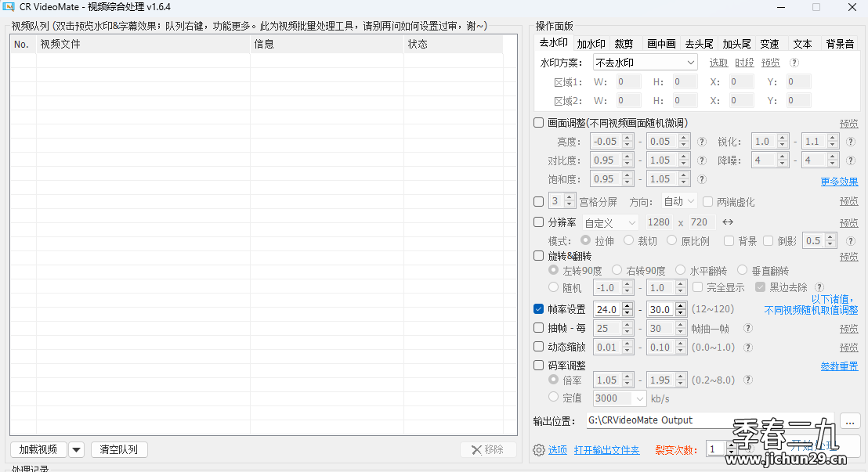This screenshot has width=868, height=472.
Task: Click the help icon beside 帧抽一帧
Action: [x=748, y=328]
